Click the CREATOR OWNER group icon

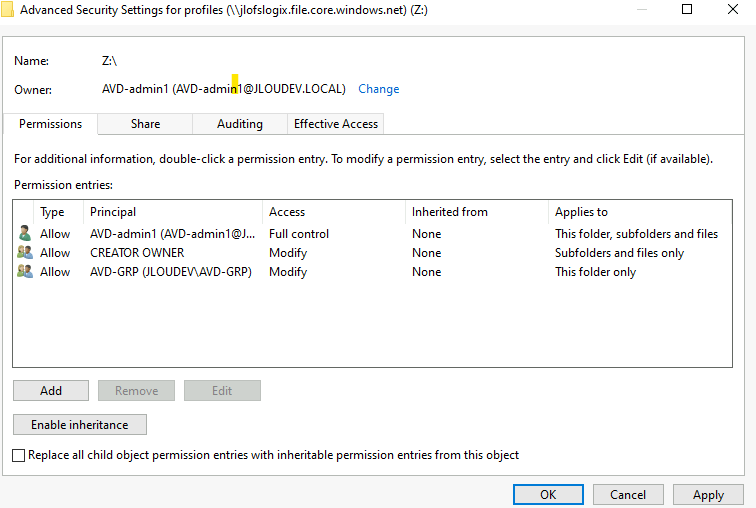pyautogui.click(x=25, y=252)
